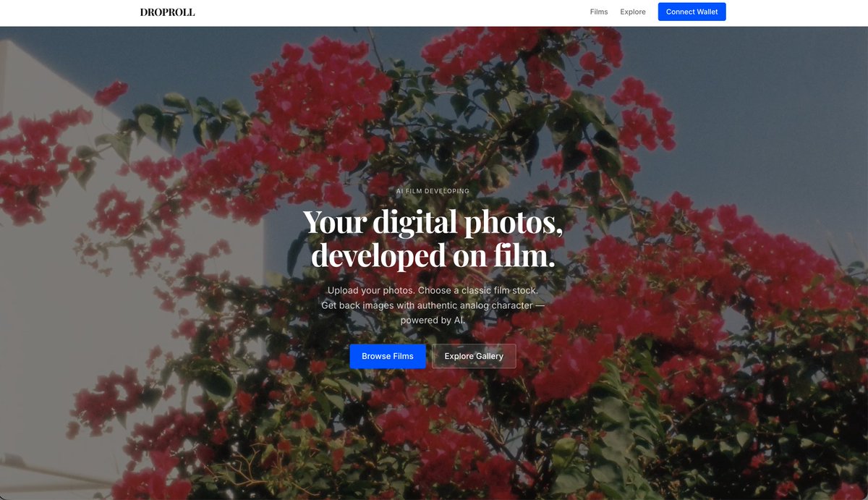Click the headline line 'developed on film.'
The width and height of the screenshot is (868, 500).
[x=433, y=255]
